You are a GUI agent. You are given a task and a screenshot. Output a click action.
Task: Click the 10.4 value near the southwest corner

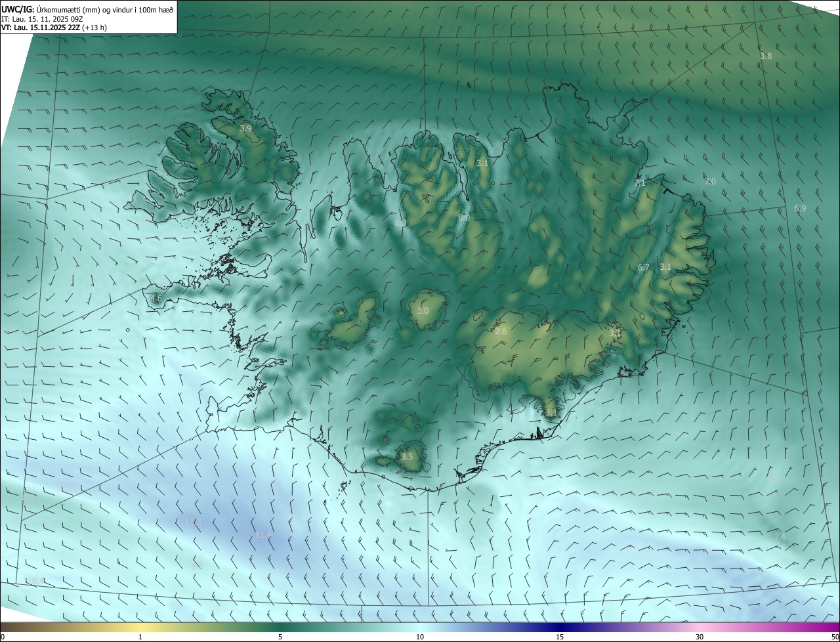point(35,582)
